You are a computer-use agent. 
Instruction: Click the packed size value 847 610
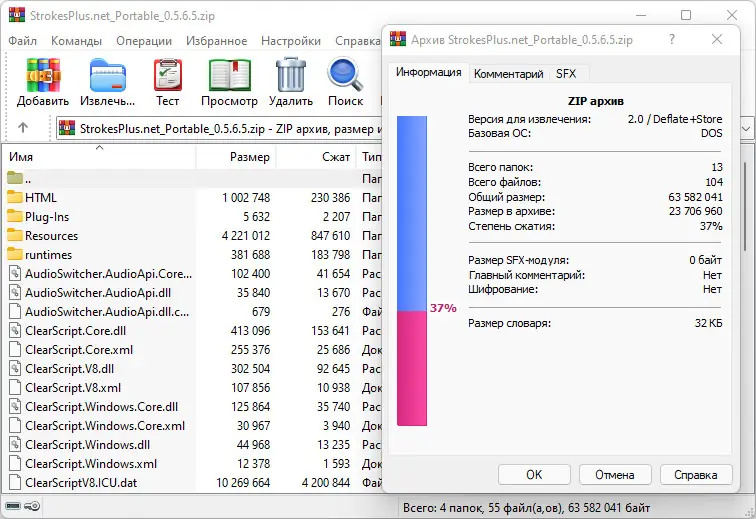(x=330, y=235)
